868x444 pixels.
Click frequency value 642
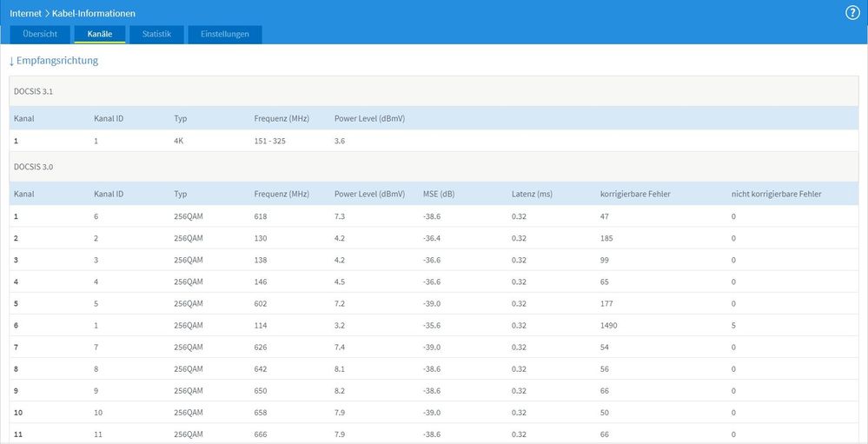pyautogui.click(x=260, y=368)
